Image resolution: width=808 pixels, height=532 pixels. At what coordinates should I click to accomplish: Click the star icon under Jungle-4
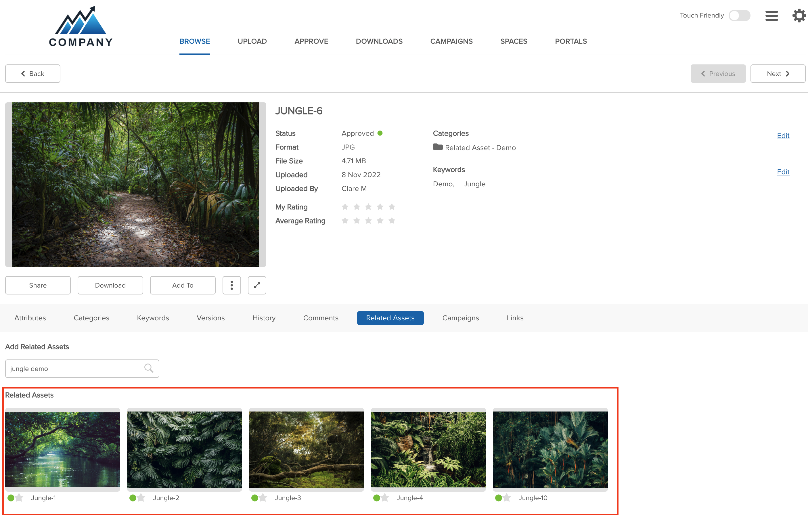385,498
